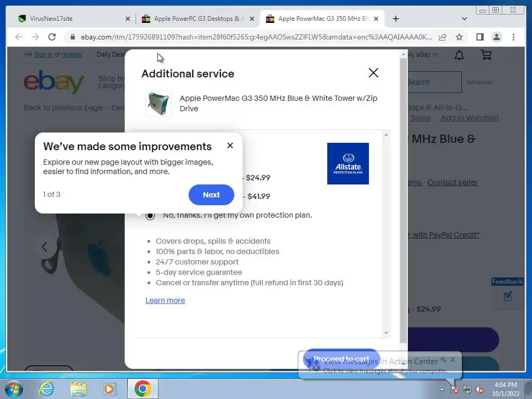Close the VirusNew17site tab
The image size is (532, 399).
[128, 19]
